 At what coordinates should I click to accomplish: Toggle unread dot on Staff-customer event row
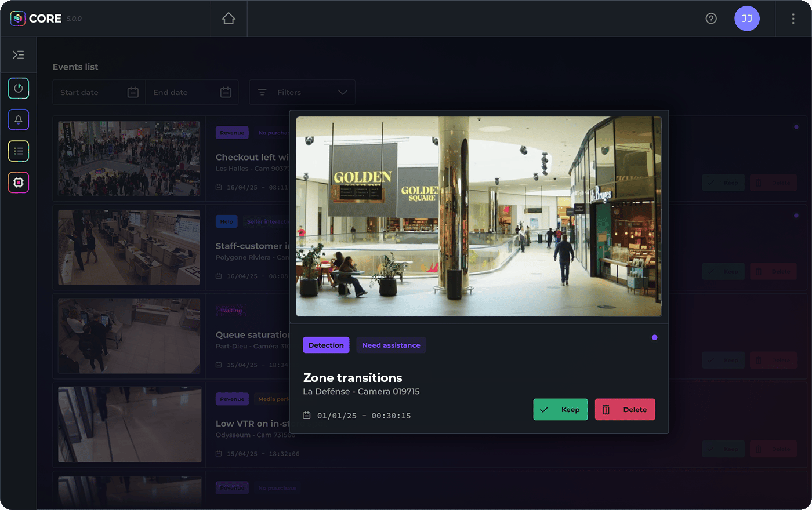point(796,215)
